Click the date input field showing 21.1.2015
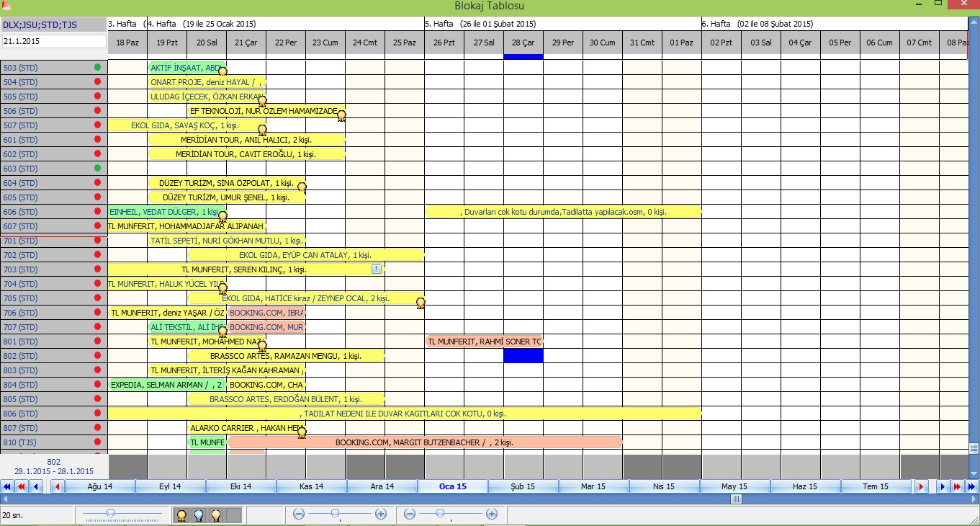Viewport: 980px width, 526px height. [54, 41]
